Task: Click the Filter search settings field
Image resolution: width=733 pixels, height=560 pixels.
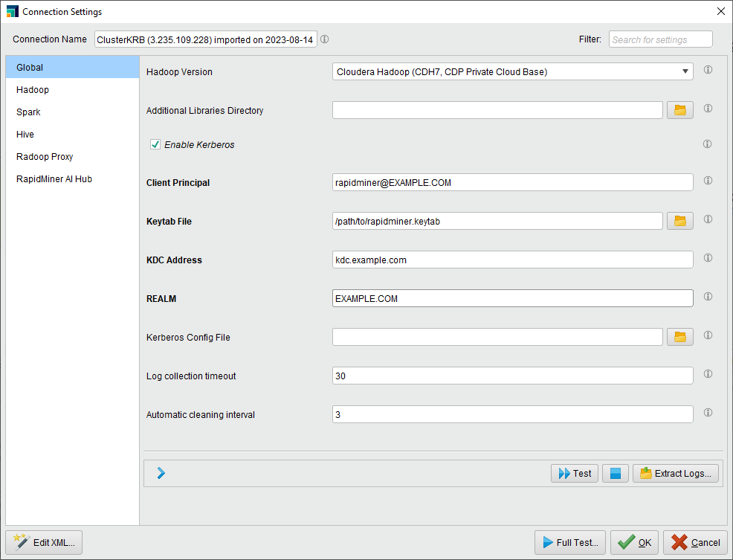Action: point(660,39)
